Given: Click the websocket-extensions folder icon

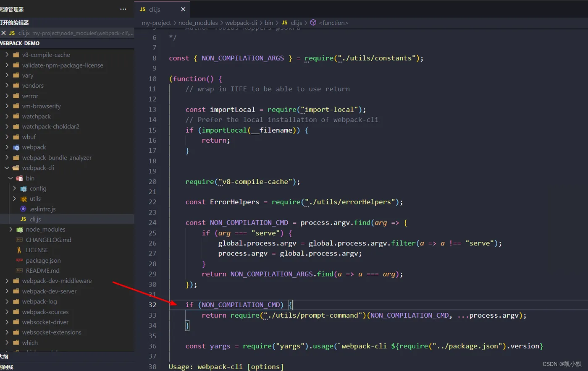Looking at the screenshot, I should click(x=16, y=332).
